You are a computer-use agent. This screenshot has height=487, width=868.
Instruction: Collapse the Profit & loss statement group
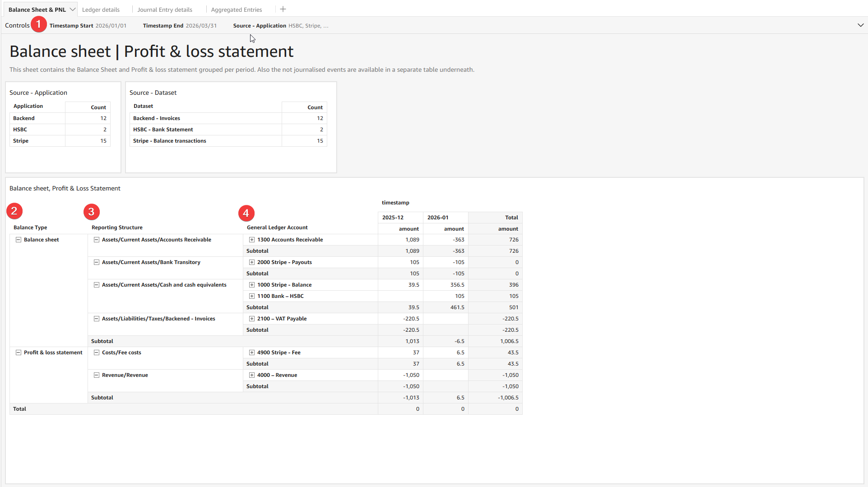(19, 352)
